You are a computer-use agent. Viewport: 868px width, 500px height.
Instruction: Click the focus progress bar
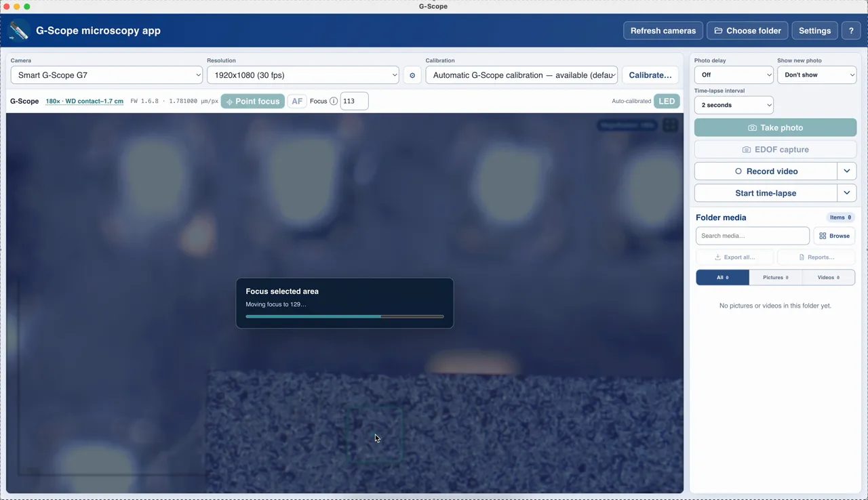tap(344, 316)
